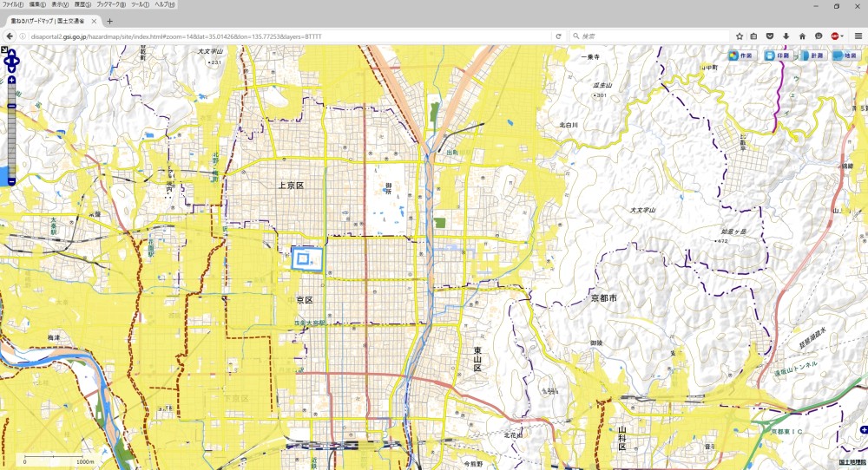
Task: Zoom out with the bottom minus button
Action: tap(11, 180)
